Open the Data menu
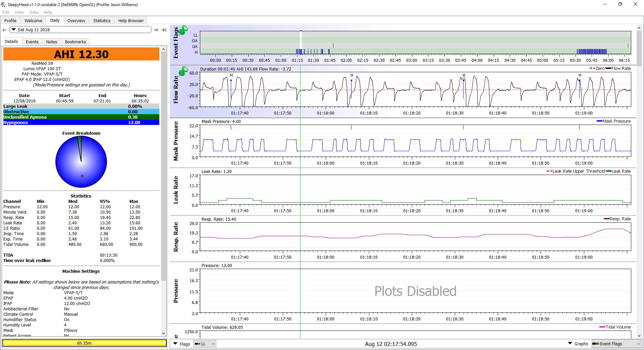 click(34, 12)
